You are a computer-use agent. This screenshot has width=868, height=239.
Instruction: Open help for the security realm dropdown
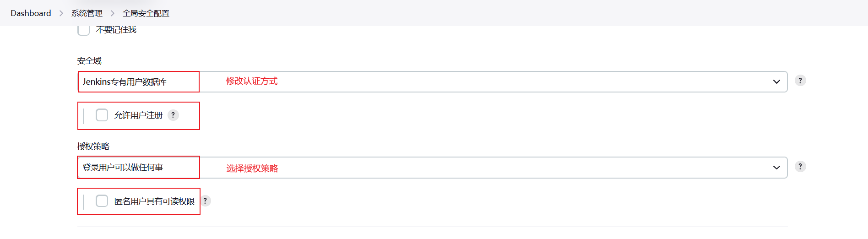coord(800,81)
